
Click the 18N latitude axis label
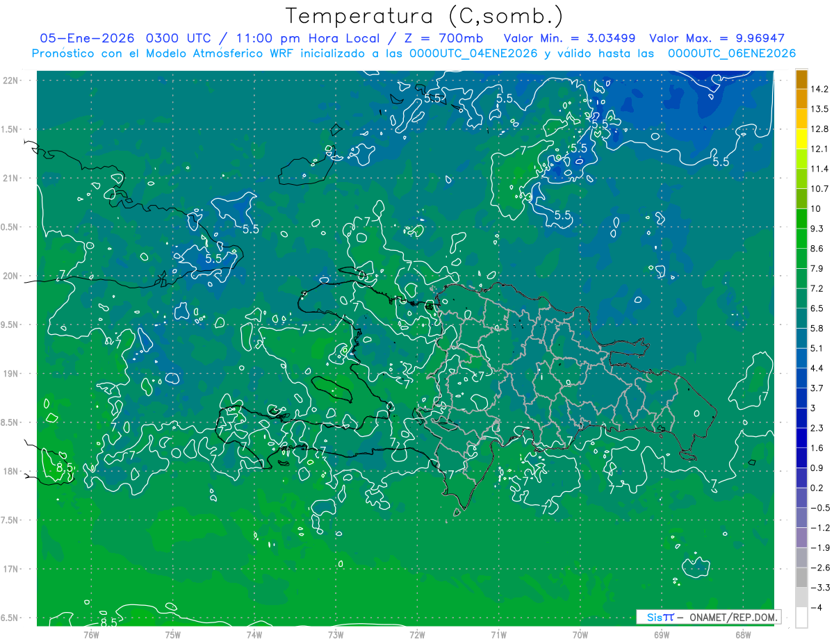click(10, 472)
